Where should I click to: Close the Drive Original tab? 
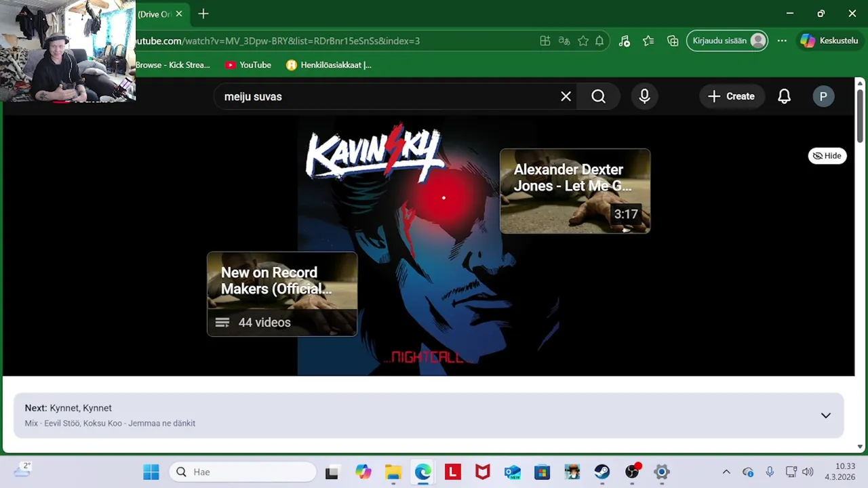click(179, 14)
